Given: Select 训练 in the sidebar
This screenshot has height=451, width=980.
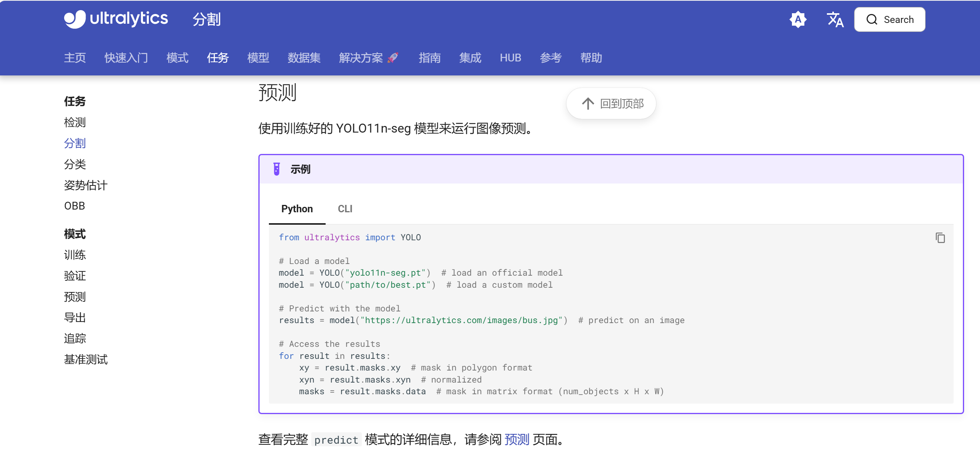Looking at the screenshot, I should [x=75, y=255].
